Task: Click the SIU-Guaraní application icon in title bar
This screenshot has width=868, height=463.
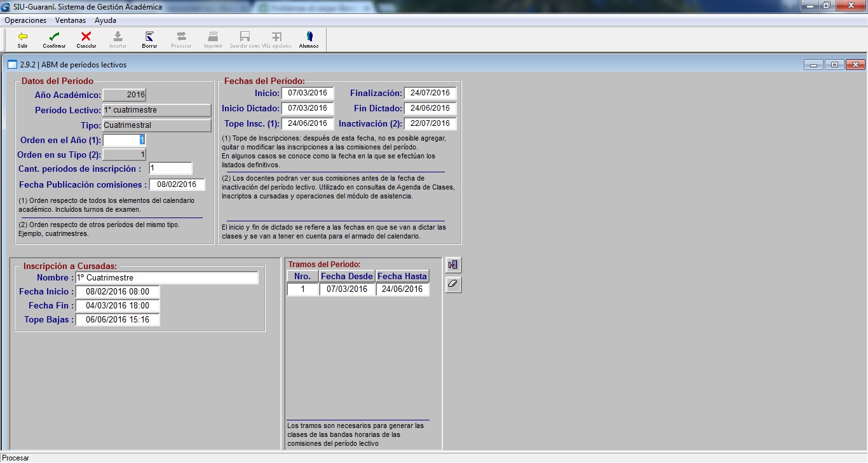Action: pyautogui.click(x=6, y=7)
